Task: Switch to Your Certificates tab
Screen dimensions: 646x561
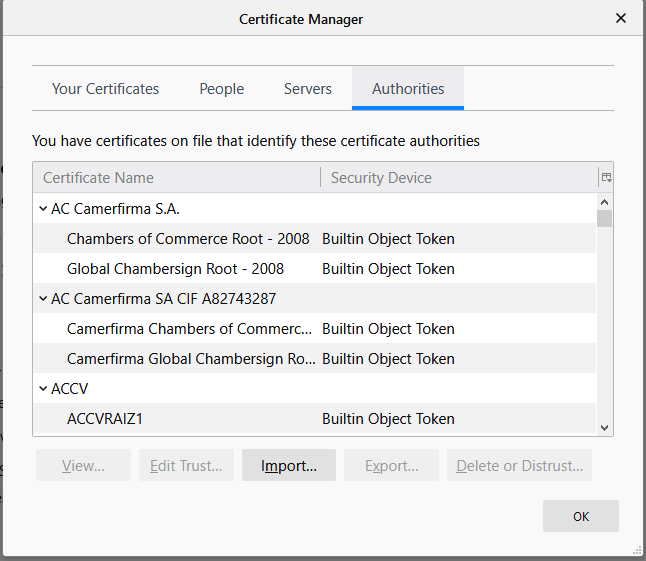Action: (105, 89)
